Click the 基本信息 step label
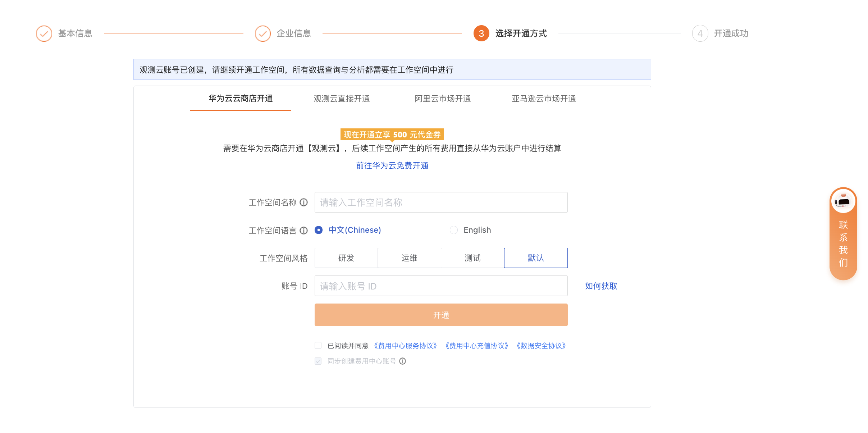 75,33
